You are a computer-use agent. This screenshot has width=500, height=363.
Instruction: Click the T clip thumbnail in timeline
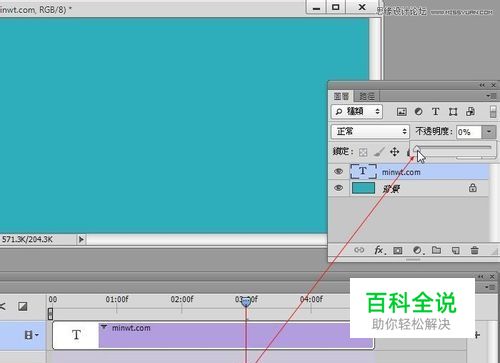[76, 335]
